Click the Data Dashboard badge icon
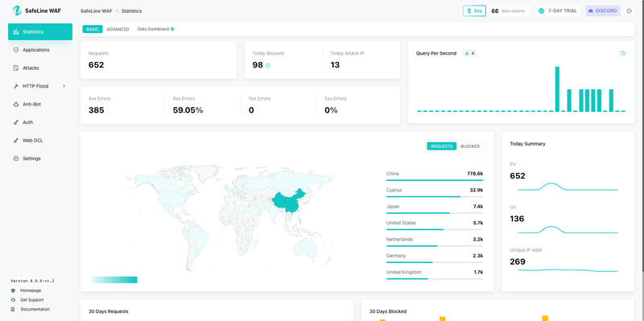Viewport: 644px width, 321px height. click(172, 29)
